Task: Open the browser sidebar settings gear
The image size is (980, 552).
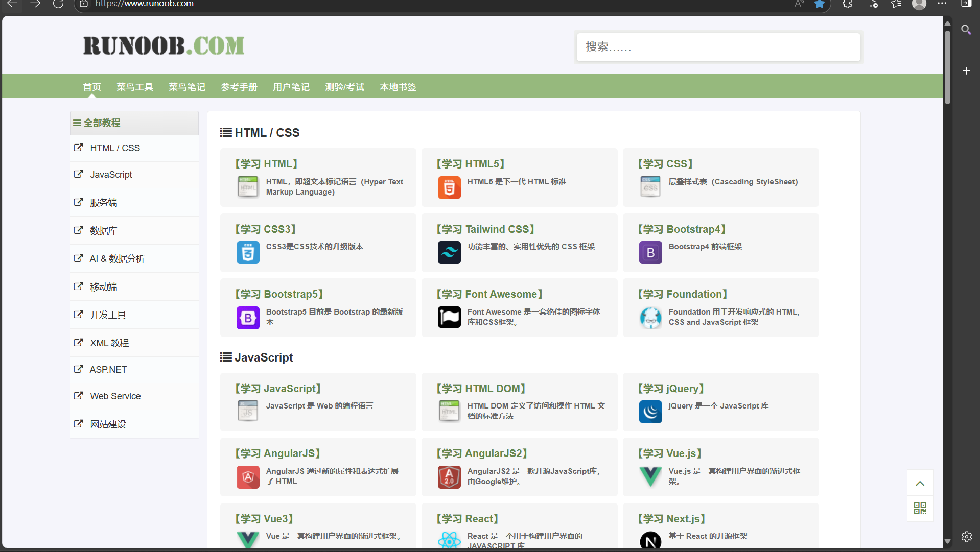Action: [x=966, y=537]
